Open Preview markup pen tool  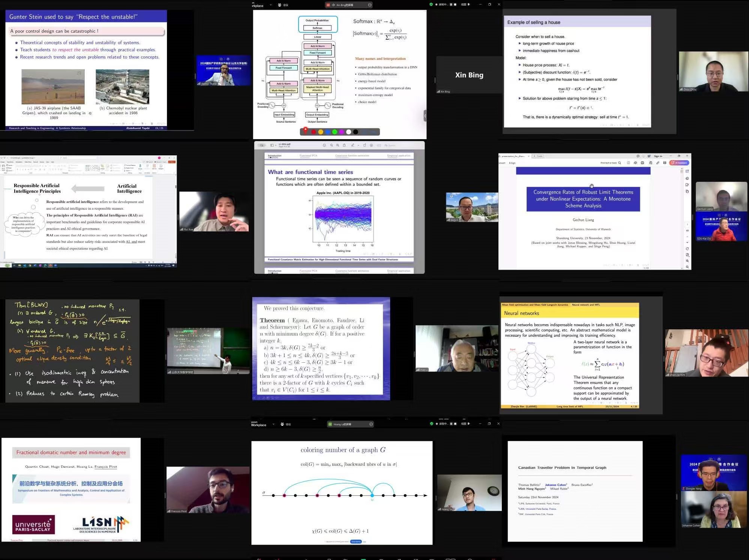[352, 145]
